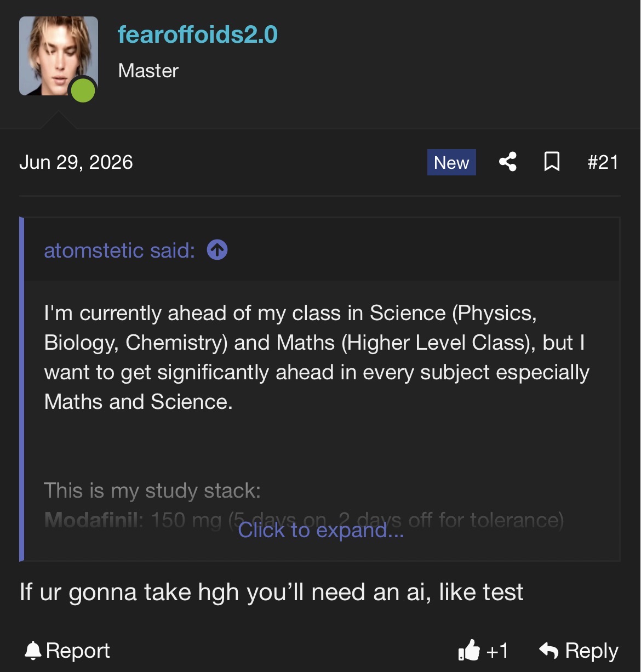
Task: Tap the bell icon beside Report
Action: tap(33, 651)
